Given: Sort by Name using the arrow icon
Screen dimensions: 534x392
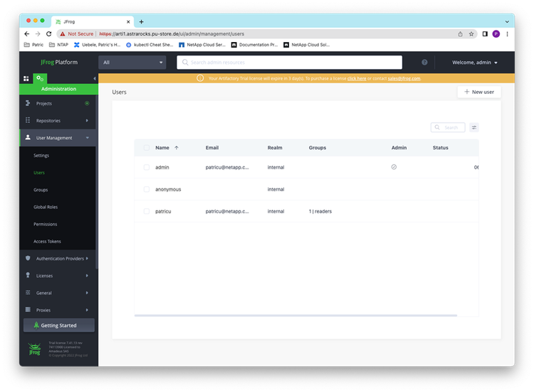Looking at the screenshot, I should [177, 148].
